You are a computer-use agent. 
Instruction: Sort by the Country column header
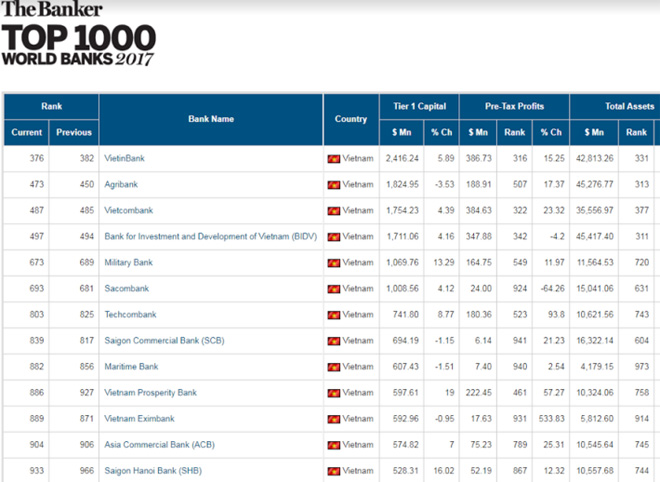click(351, 120)
